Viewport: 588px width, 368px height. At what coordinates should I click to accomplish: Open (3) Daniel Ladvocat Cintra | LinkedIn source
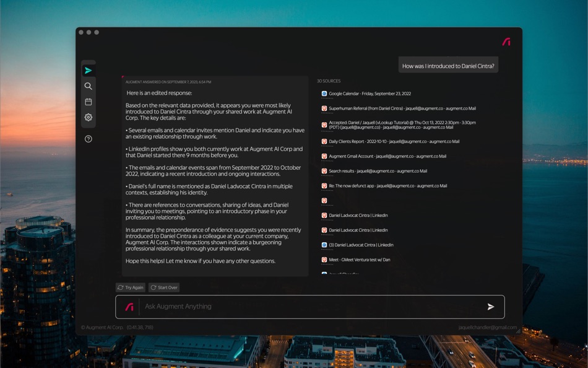click(x=361, y=245)
